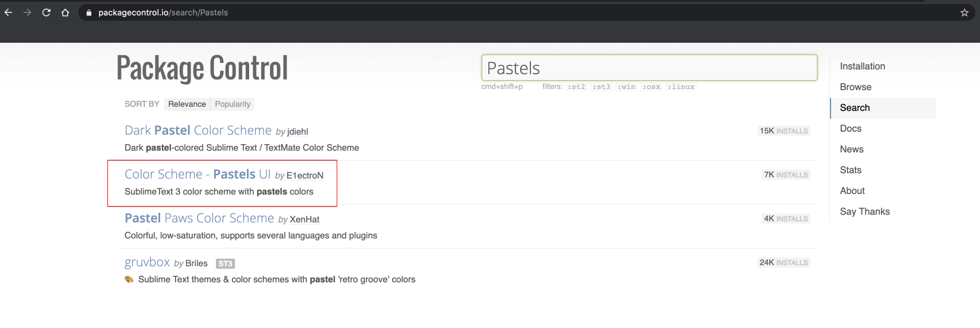The width and height of the screenshot is (980, 328).
Task: Open author E1ectroN's page
Action: point(305,176)
